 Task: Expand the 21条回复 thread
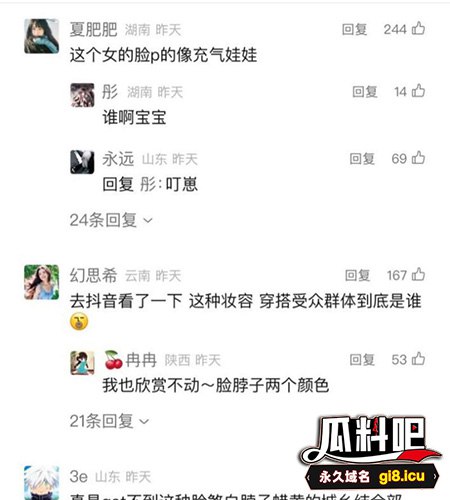click(109, 421)
